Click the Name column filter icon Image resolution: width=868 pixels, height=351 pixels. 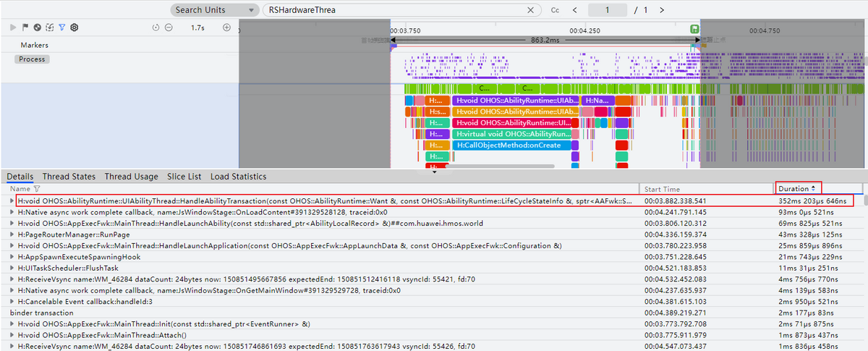[36, 189]
